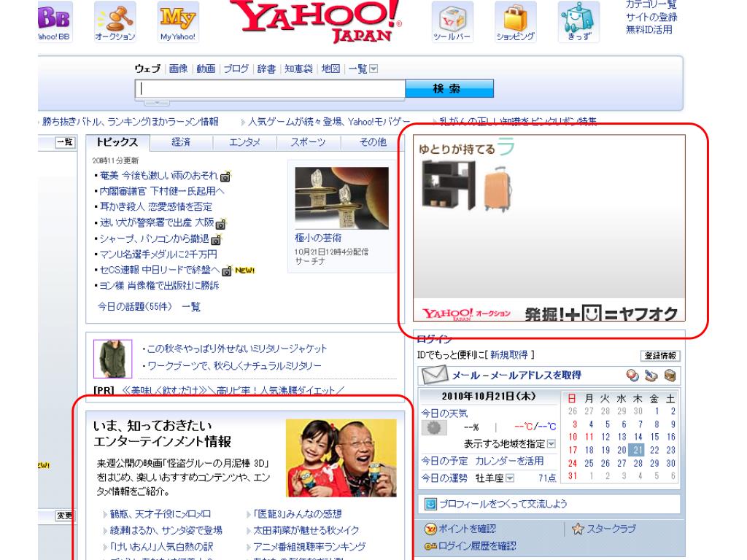Click camera icon beside セCS速報 headline

point(228,271)
